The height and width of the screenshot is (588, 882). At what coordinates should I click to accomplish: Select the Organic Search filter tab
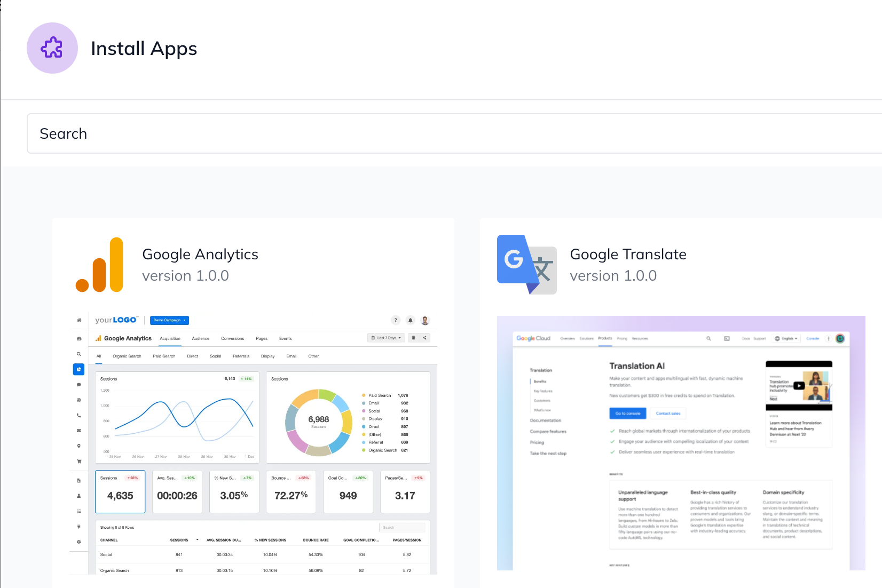point(127,356)
